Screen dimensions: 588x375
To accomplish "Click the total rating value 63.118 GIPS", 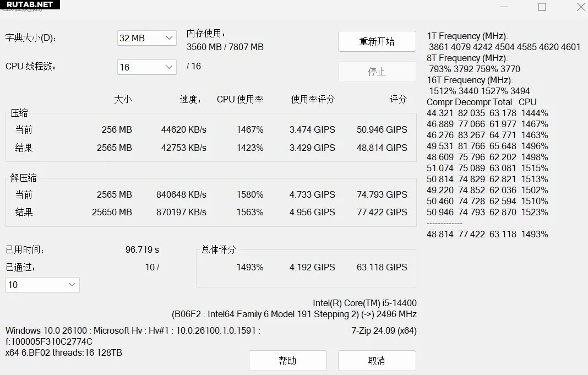I will click(x=382, y=267).
